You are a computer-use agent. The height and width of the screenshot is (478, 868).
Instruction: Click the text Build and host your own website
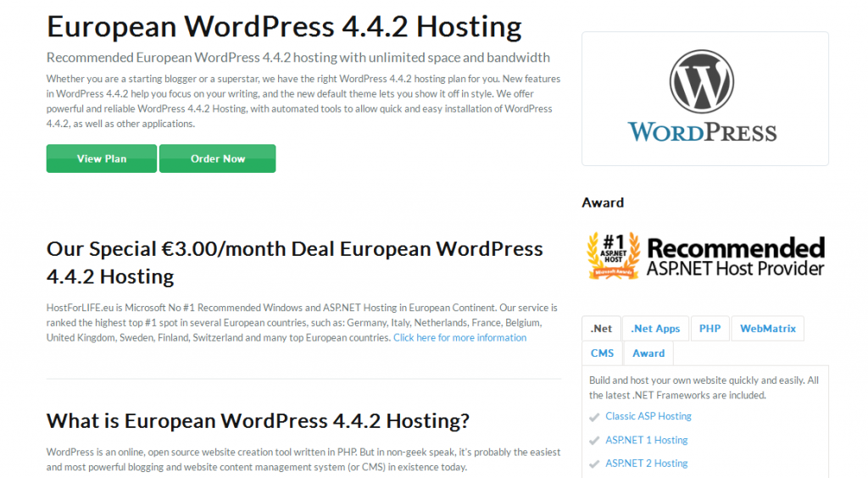704,388
